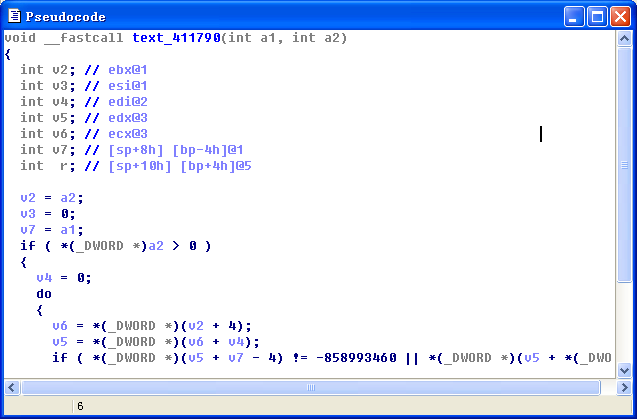The width and height of the screenshot is (637, 419).
Task: Click the ecx@3 register comment
Action: pyautogui.click(x=128, y=134)
